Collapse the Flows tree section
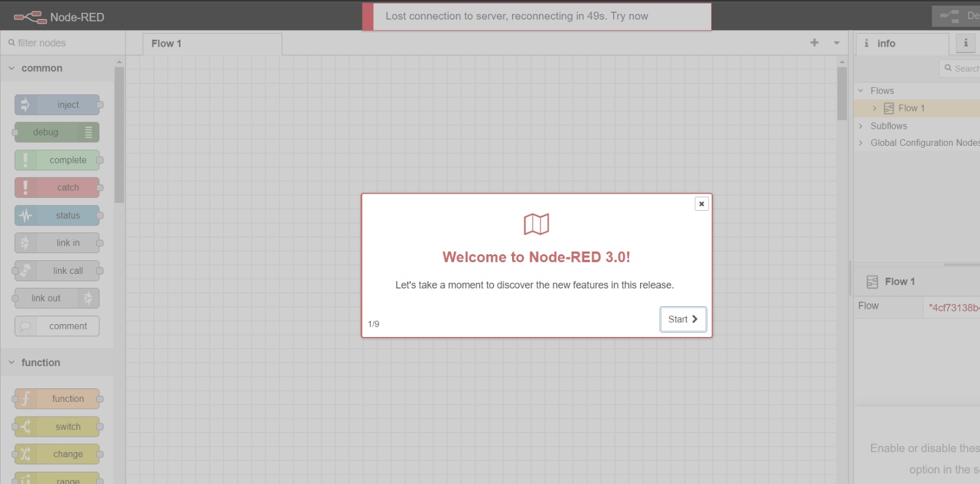Image resolution: width=980 pixels, height=484 pixels. tap(861, 91)
